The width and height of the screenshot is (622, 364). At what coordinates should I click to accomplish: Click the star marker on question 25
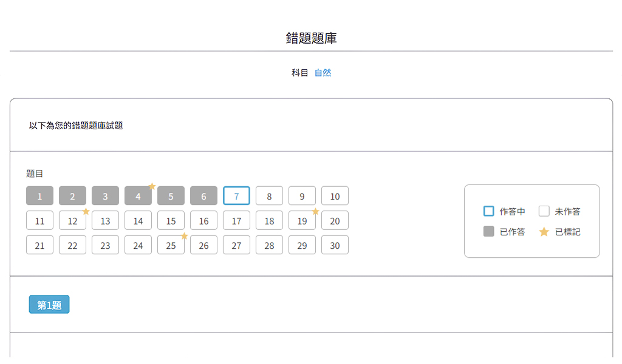185,236
